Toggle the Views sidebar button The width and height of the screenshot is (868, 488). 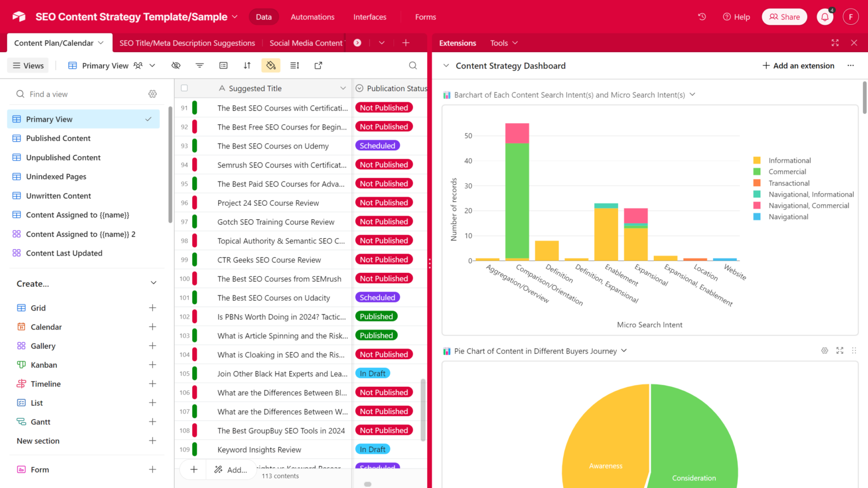click(28, 65)
